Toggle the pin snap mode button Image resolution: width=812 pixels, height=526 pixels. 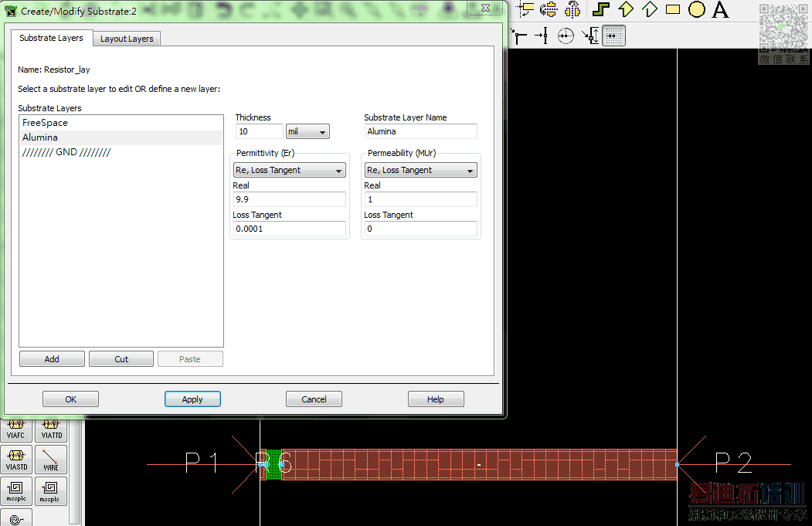(542, 36)
